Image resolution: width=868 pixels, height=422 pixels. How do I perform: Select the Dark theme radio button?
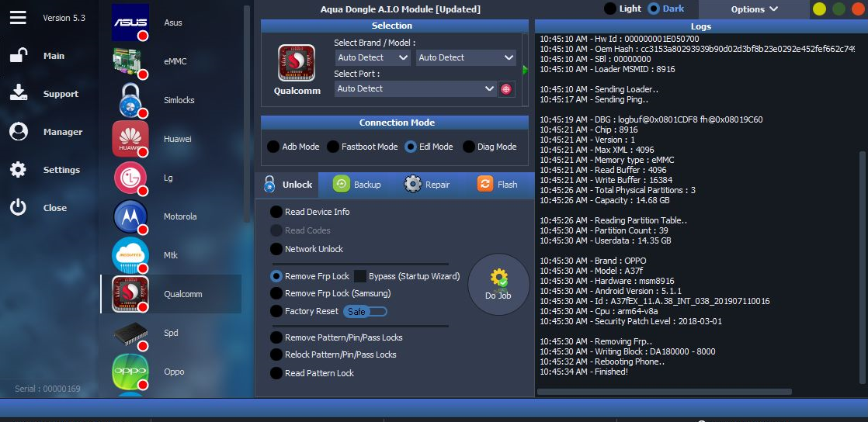(654, 9)
